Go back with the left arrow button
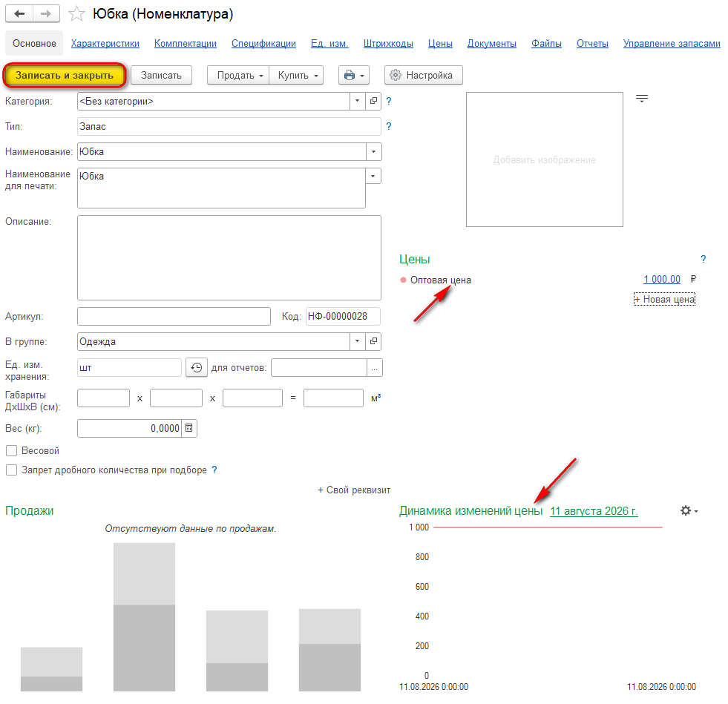Viewport: 728px width, 704px height. click(x=19, y=14)
